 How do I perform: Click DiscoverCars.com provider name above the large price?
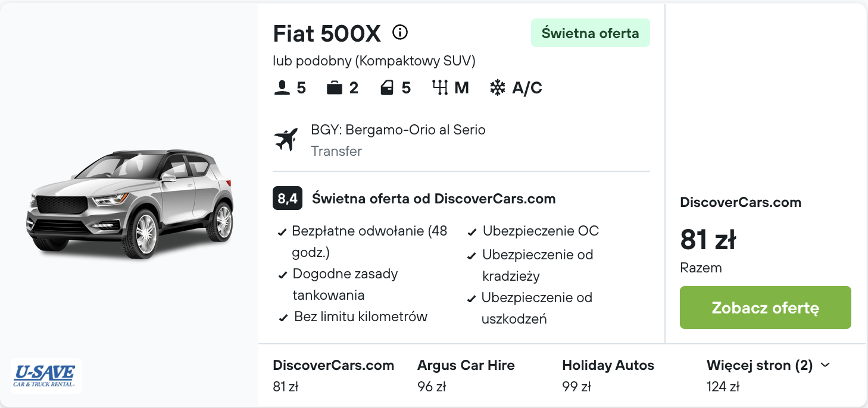coord(741,202)
